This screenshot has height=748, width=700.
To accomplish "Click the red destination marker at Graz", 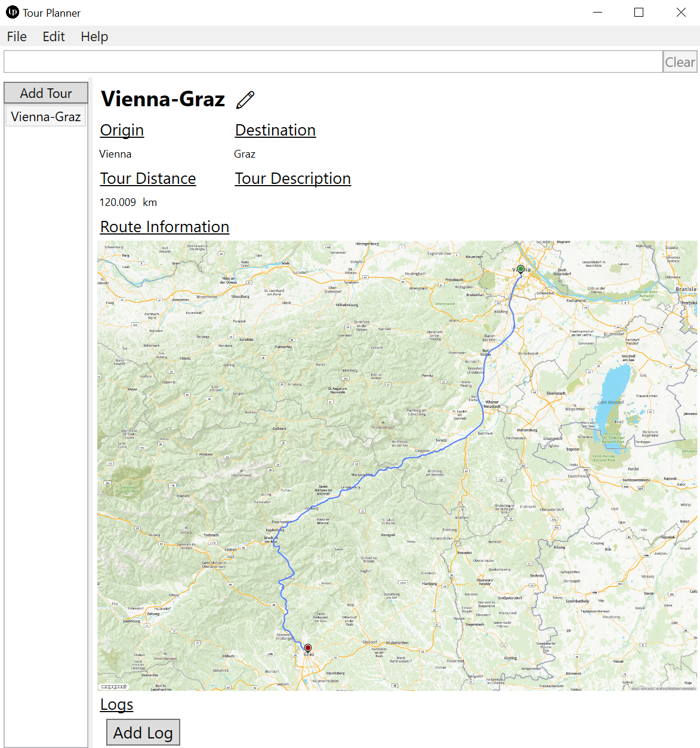I will coord(308,648).
